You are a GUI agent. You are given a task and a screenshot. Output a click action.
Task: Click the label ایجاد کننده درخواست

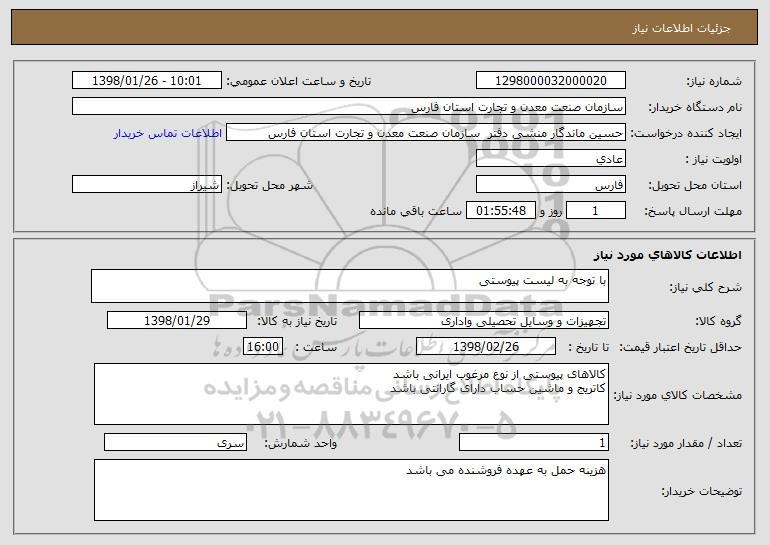pyautogui.click(x=686, y=133)
